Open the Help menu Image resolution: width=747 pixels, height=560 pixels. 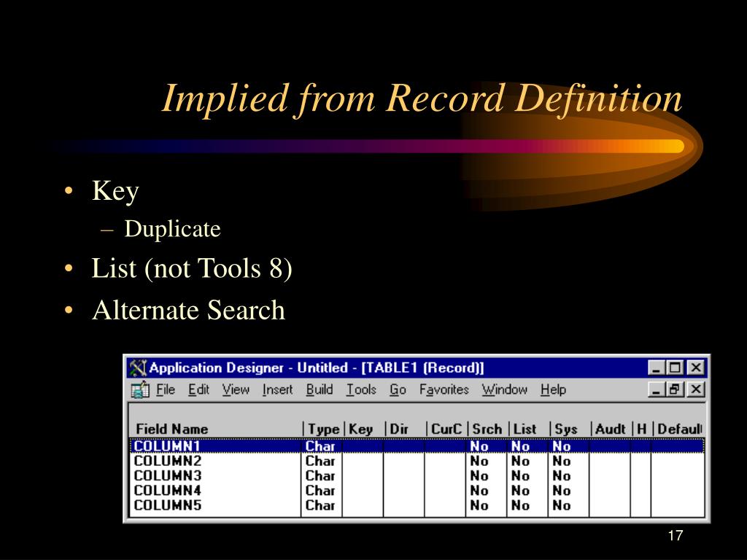coord(553,389)
